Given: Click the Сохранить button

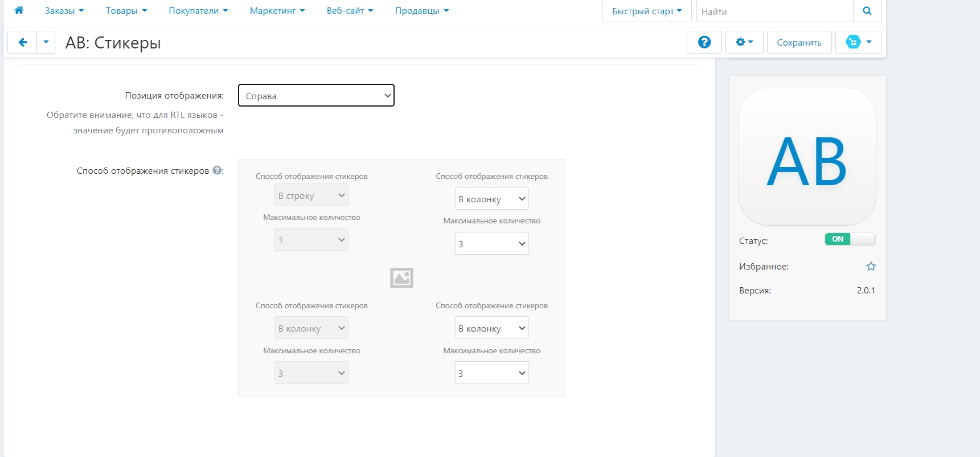Looking at the screenshot, I should tap(799, 42).
